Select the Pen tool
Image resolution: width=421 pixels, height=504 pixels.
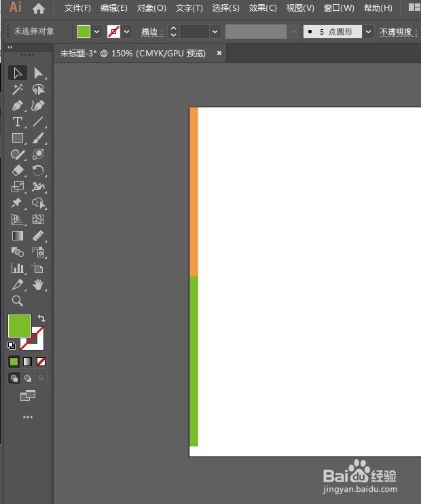coord(18,106)
